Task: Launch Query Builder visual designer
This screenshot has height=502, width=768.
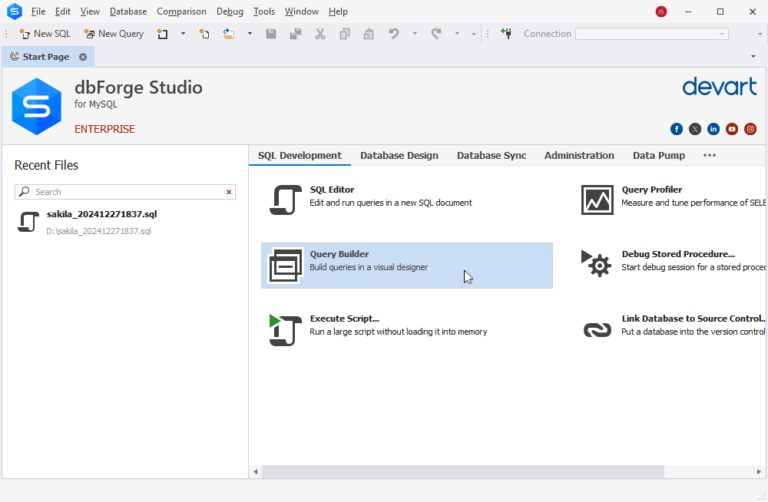Action: pyautogui.click(x=286, y=266)
